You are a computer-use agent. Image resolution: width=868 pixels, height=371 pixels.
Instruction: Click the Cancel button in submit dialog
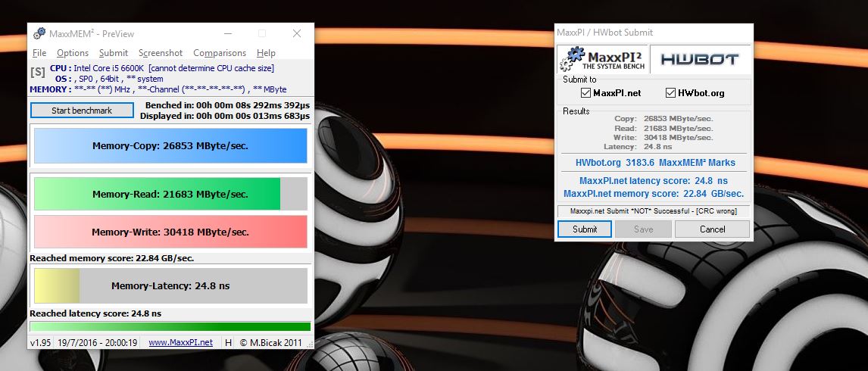[x=713, y=229]
